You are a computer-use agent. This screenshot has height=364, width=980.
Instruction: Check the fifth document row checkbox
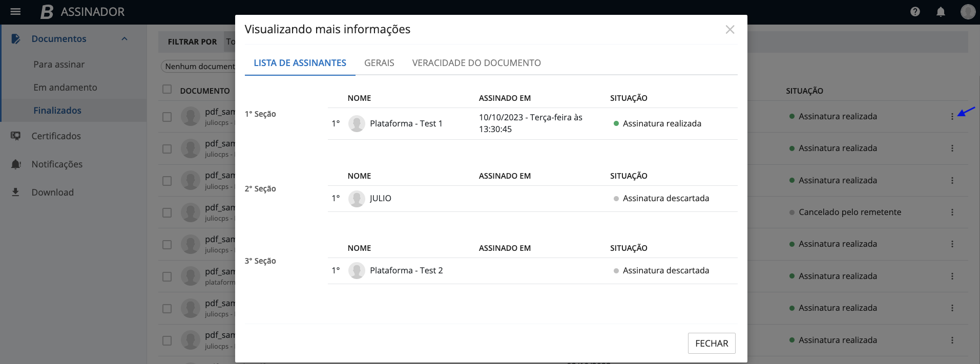point(167,245)
